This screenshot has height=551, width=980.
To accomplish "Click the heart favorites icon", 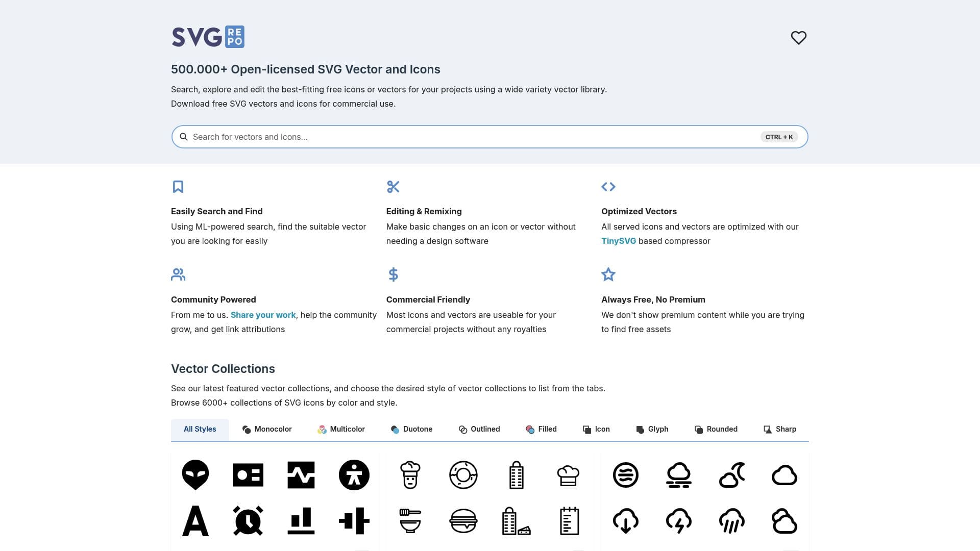I will (798, 37).
